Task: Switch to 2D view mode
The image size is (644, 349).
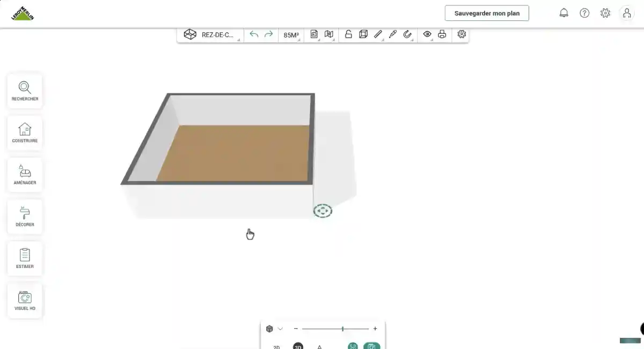Action: pyautogui.click(x=276, y=347)
